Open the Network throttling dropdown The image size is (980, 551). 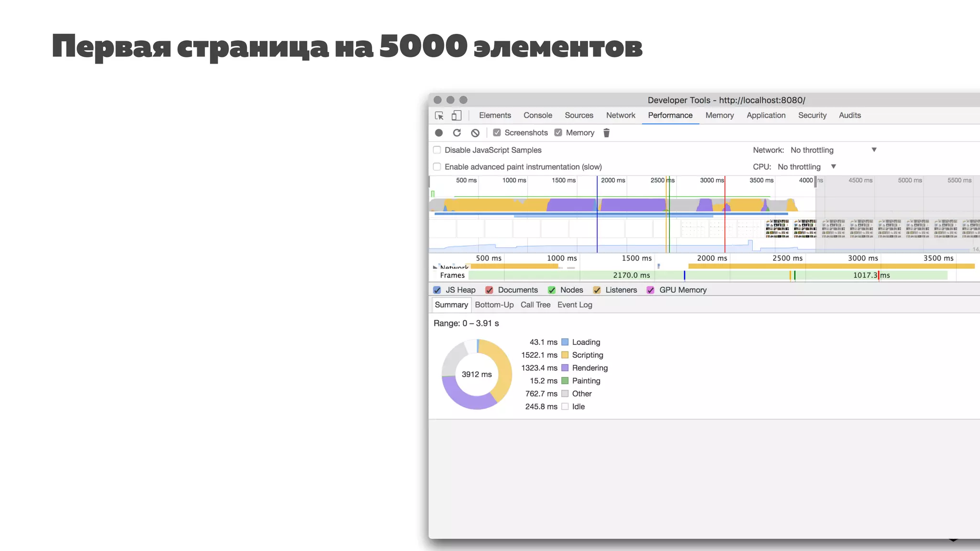click(x=834, y=150)
